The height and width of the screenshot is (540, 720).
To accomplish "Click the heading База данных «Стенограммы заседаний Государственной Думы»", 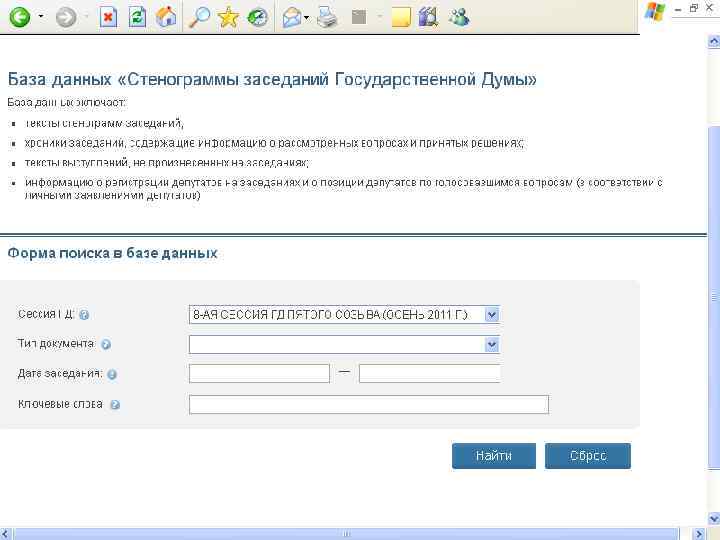I will 272,79.
